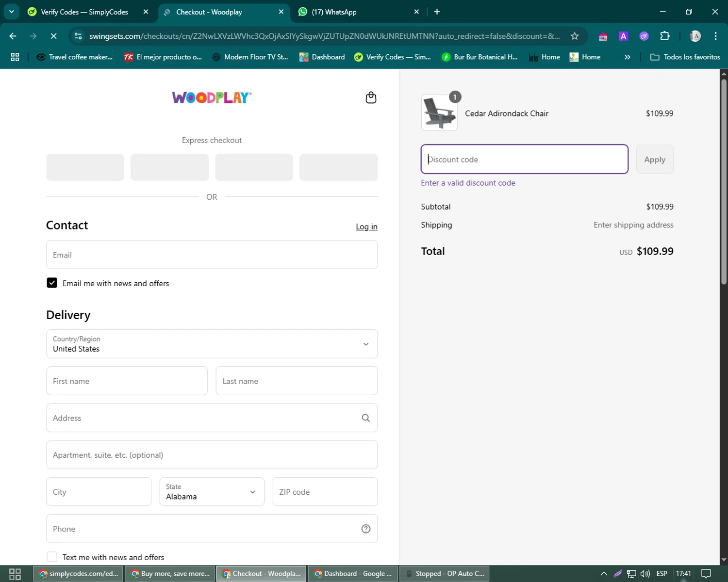Open the State dropdown showing Alabama

click(212, 491)
